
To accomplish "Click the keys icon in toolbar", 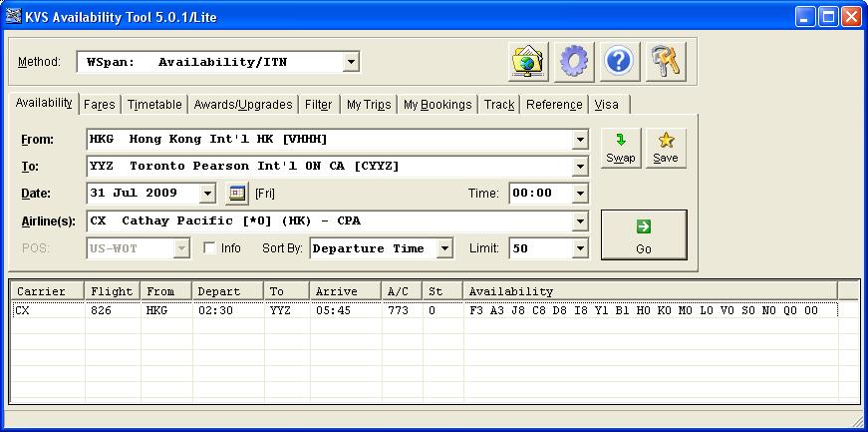I will pos(665,62).
